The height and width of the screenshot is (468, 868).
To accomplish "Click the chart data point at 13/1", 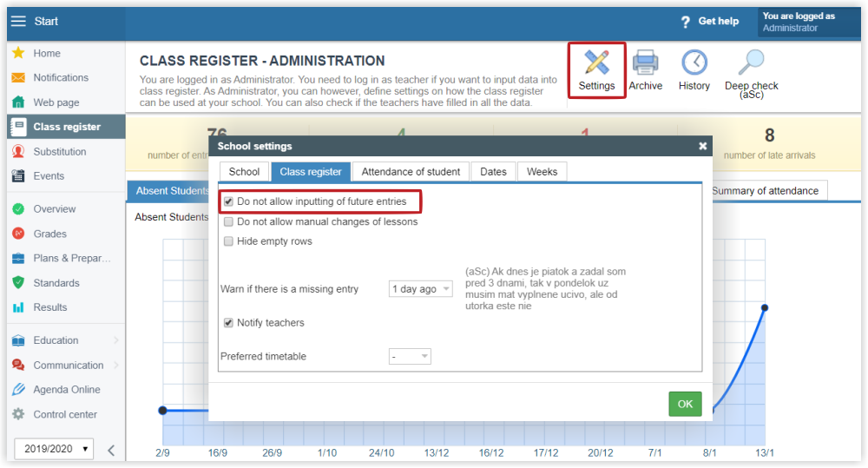I will point(765,307).
